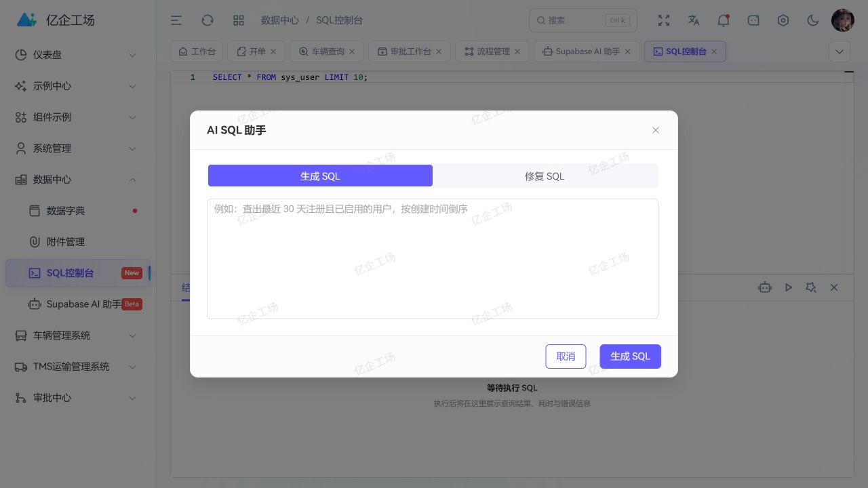Open the user avatar menu
The height and width of the screenshot is (488, 868).
pyautogui.click(x=843, y=20)
